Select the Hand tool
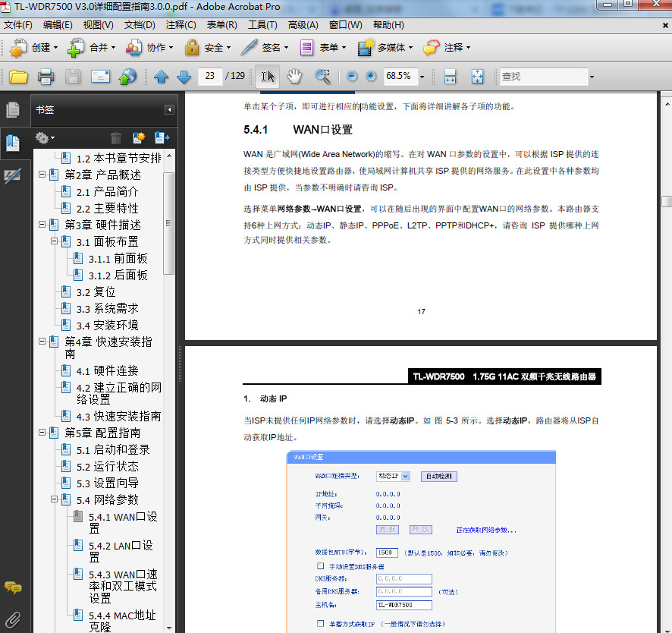The height and width of the screenshot is (633, 672). [x=294, y=76]
